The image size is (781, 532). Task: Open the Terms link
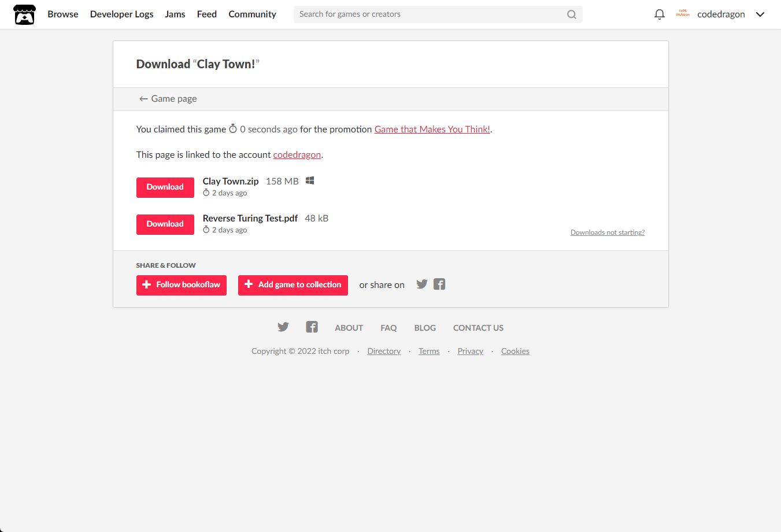coord(429,351)
